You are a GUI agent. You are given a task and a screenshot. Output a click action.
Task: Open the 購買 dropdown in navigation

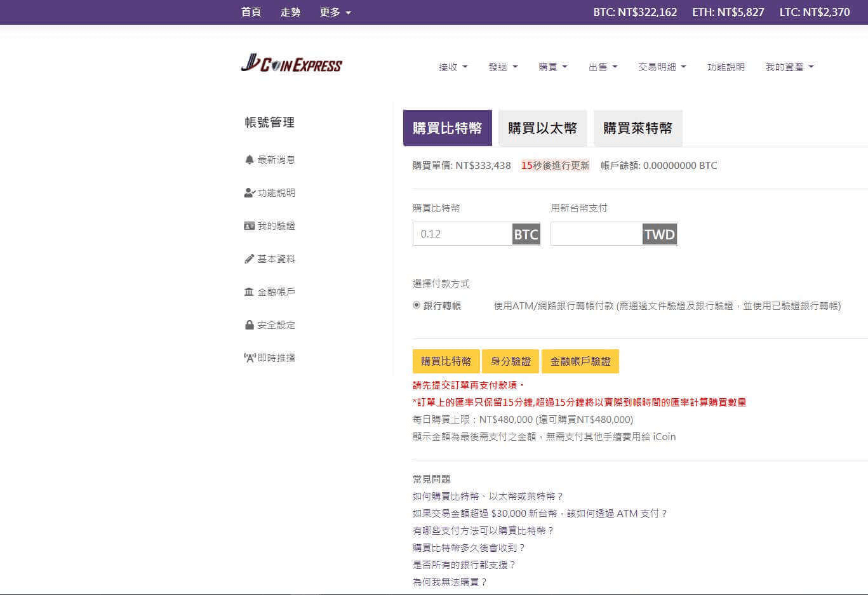(552, 67)
